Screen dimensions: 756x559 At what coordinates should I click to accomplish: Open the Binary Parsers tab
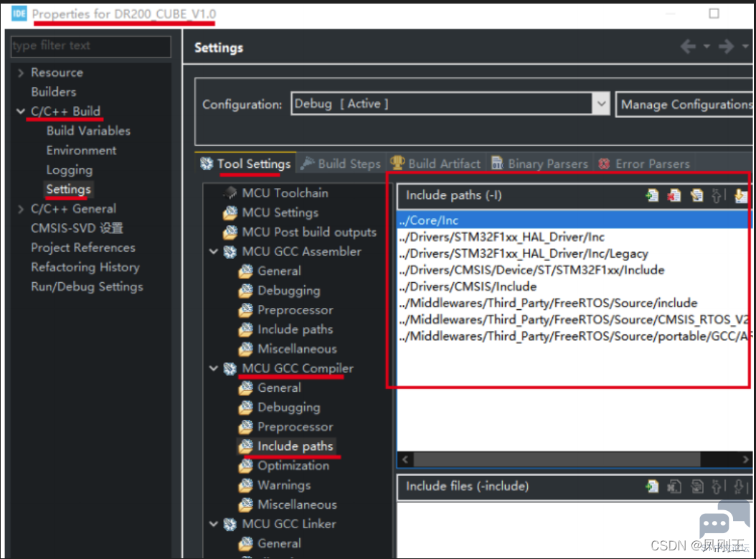point(539,164)
